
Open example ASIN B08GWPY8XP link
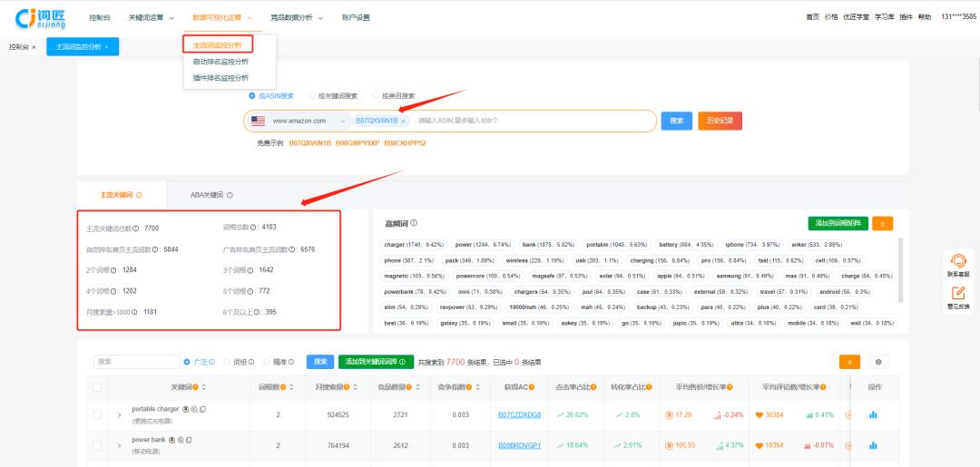click(x=358, y=143)
